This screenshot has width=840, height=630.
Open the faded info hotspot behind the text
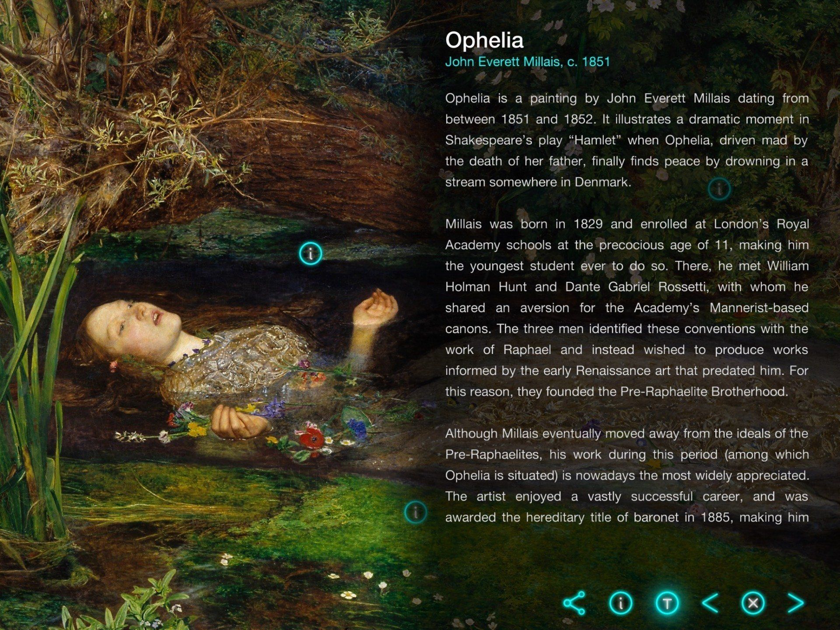pyautogui.click(x=719, y=189)
